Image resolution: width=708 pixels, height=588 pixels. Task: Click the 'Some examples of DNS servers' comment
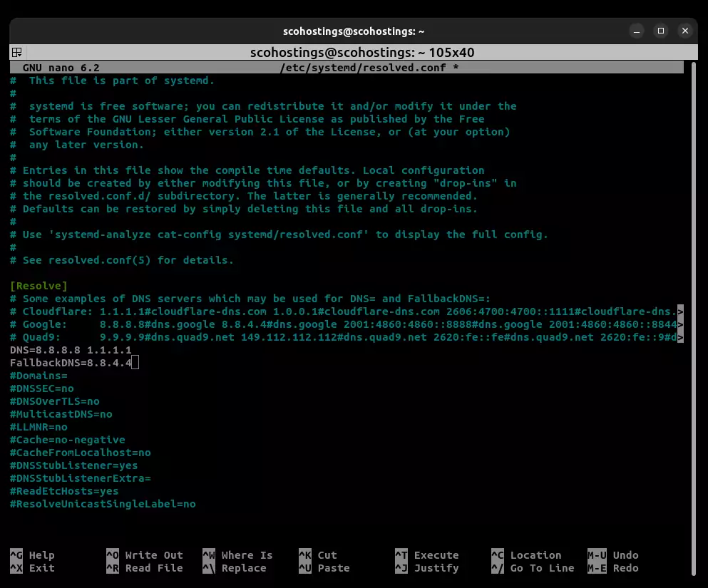tap(250, 299)
